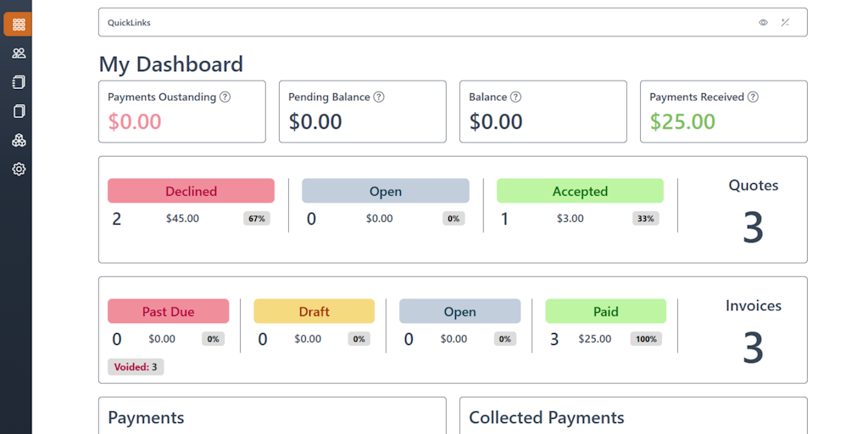Open the stacked pages icon in sidebar
The image size is (868, 434).
19,111
